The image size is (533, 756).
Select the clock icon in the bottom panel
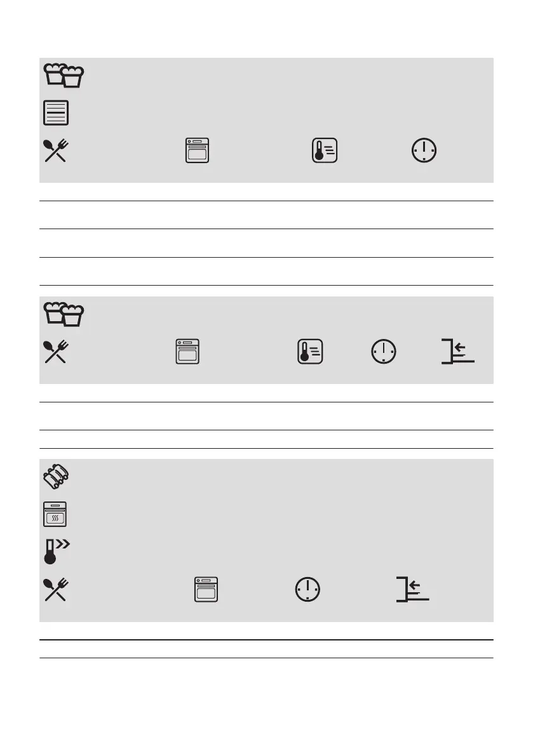click(307, 590)
